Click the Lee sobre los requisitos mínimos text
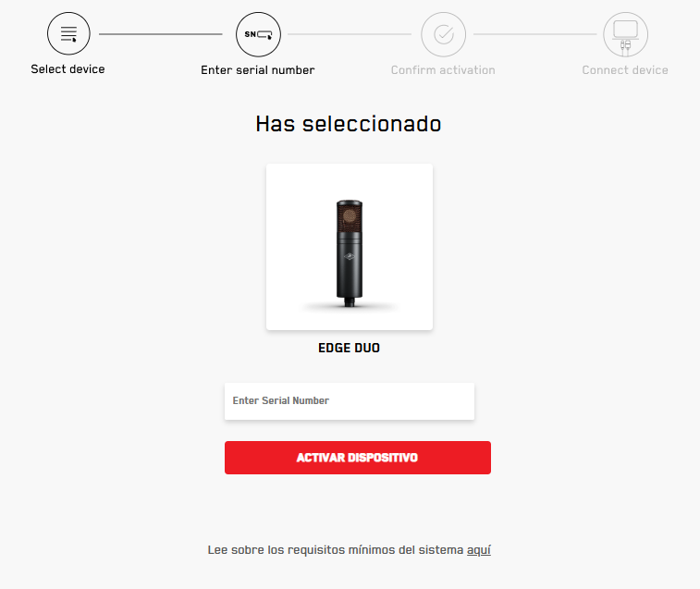 tap(336, 550)
